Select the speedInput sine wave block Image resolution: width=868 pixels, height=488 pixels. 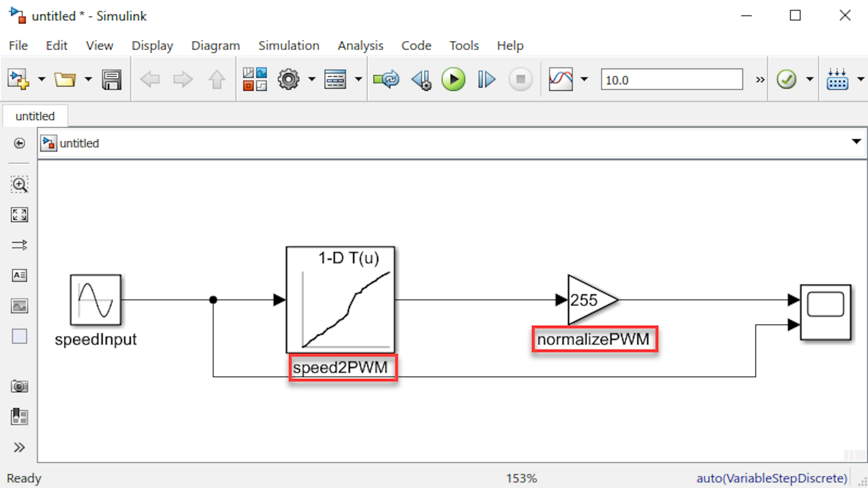96,300
